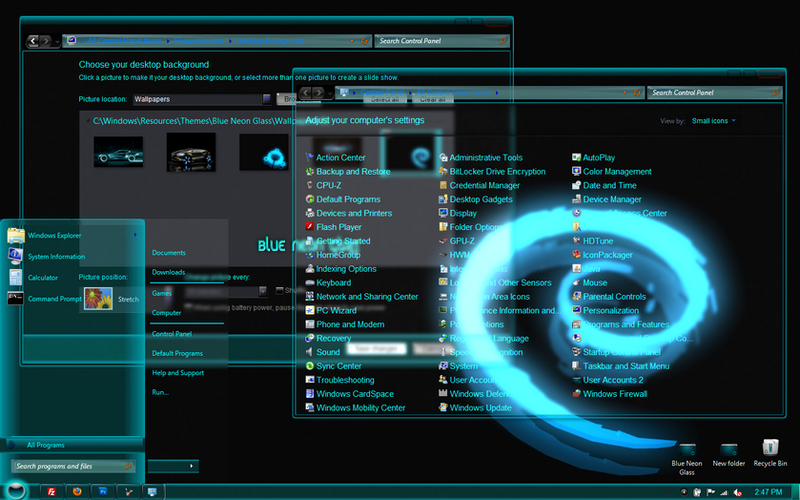Screen dimensions: 800x500
Task: Open the change picture interval dropdown
Action: coord(262,291)
